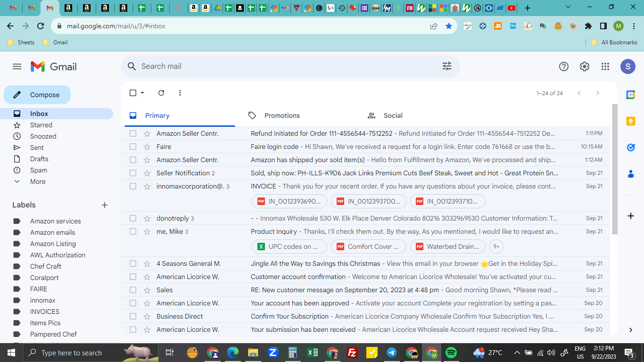Open Spotify from the taskbar
The image size is (644, 362).
coord(451,353)
